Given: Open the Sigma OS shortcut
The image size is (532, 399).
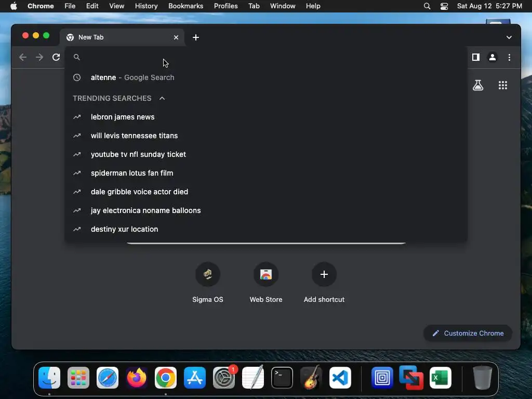Looking at the screenshot, I should (208, 282).
